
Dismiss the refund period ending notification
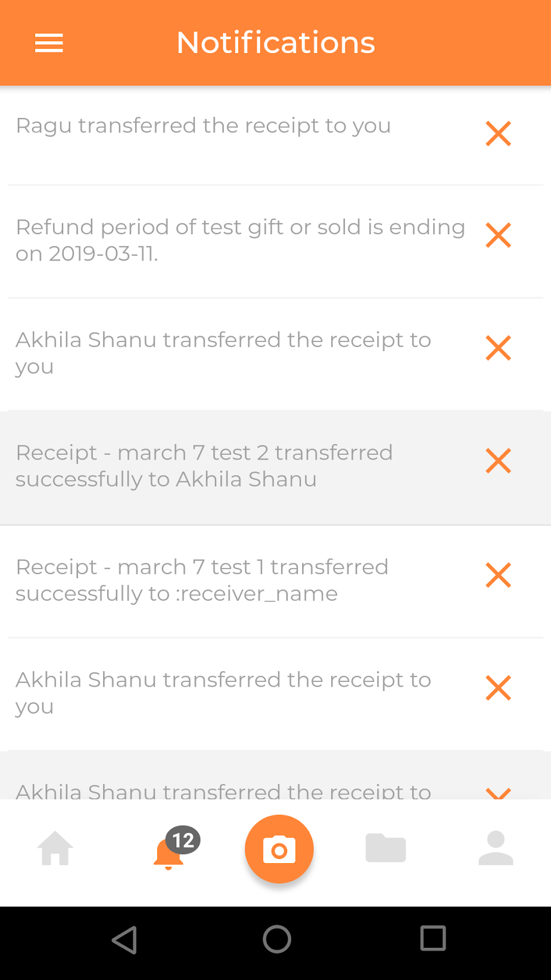[498, 235]
